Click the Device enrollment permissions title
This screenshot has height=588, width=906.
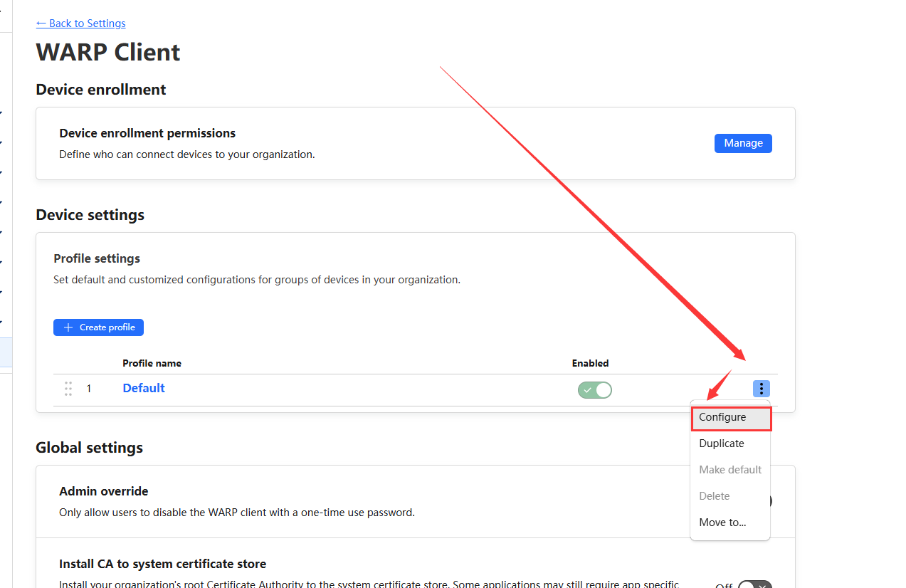coord(147,133)
